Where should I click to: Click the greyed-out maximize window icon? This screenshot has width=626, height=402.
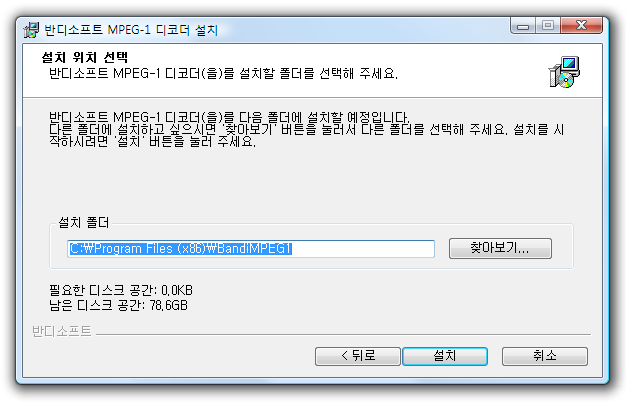coord(548,26)
